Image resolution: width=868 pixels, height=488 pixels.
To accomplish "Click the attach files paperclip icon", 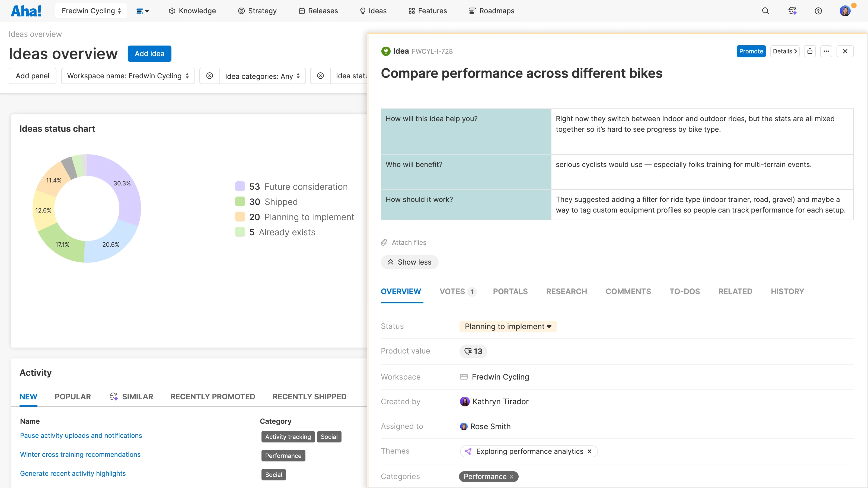I will pos(384,242).
